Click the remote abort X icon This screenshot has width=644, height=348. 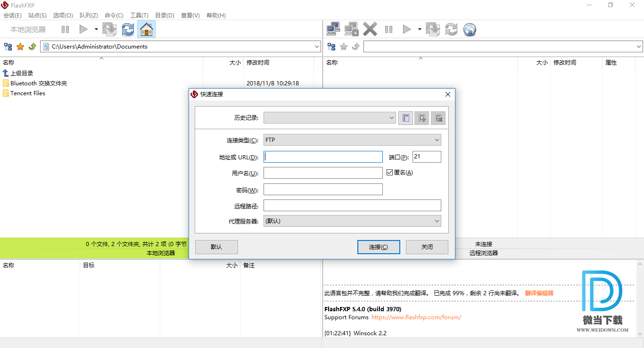tap(370, 29)
